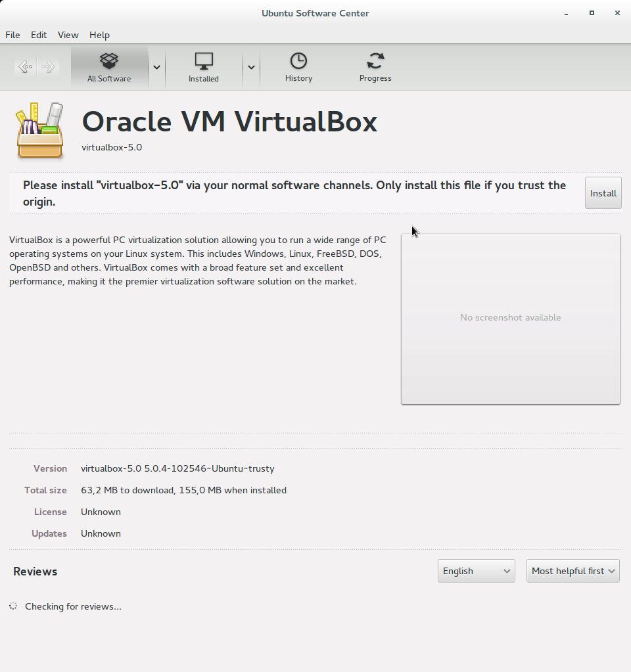Click the Total size label

coord(45,490)
